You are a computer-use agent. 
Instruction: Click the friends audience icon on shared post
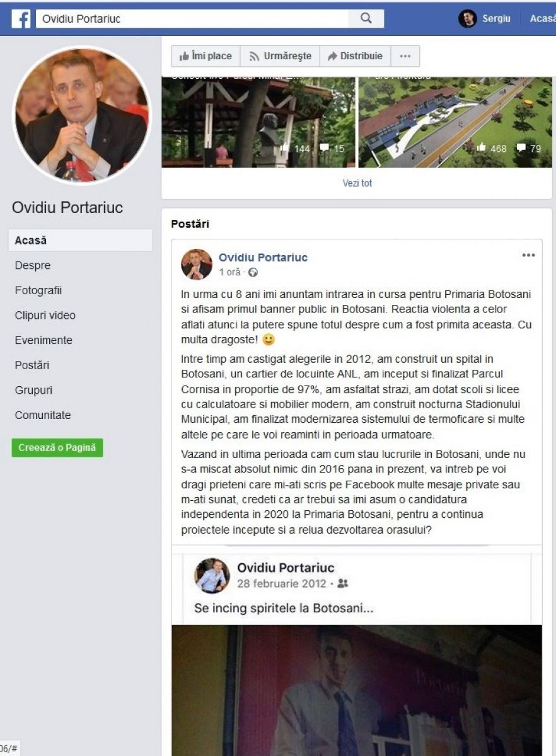click(x=343, y=584)
